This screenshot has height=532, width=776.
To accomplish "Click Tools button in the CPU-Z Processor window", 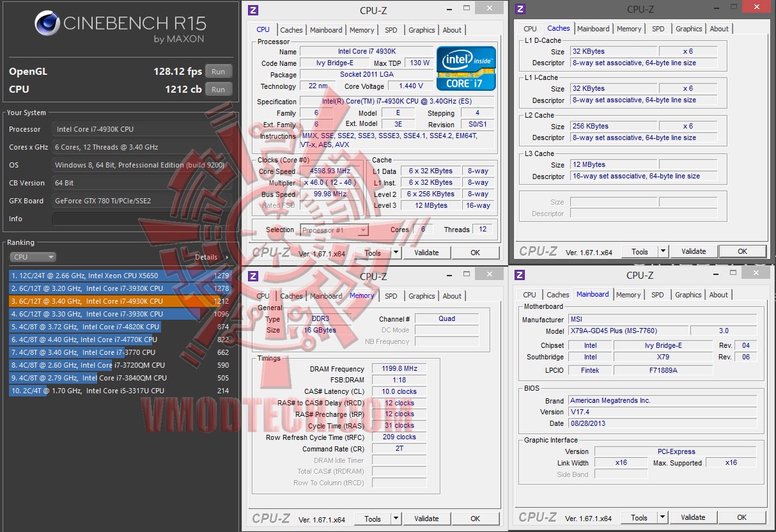I will coord(373,253).
